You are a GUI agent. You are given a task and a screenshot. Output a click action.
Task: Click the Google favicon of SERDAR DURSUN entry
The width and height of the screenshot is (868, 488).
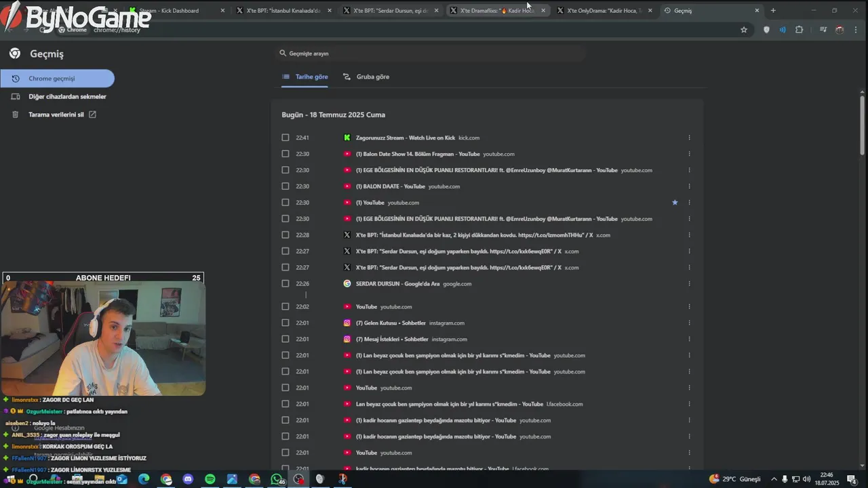(x=347, y=284)
